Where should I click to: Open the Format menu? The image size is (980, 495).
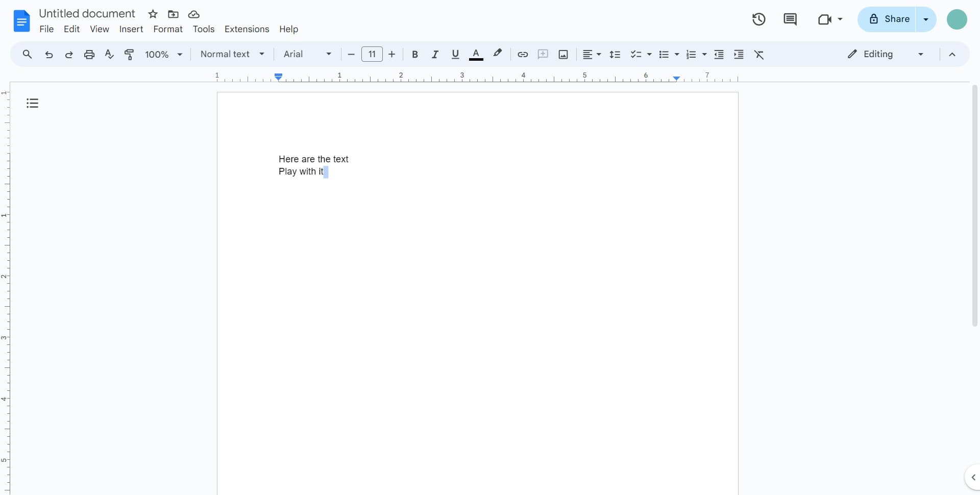tap(168, 29)
